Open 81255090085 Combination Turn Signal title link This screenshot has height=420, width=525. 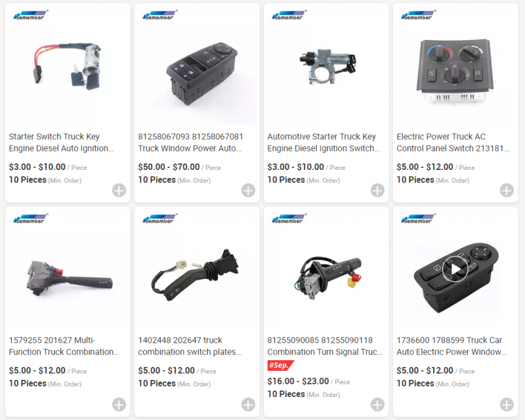[325, 346]
